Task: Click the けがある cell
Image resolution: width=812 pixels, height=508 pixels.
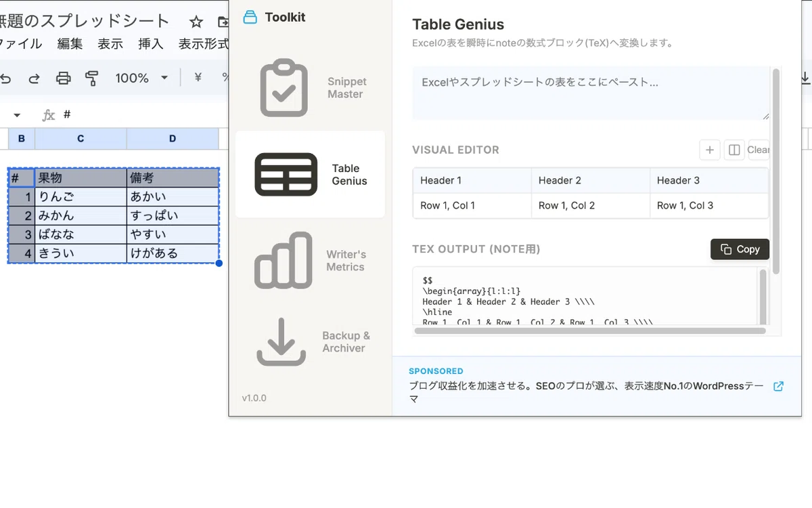Action: pyautogui.click(x=173, y=253)
